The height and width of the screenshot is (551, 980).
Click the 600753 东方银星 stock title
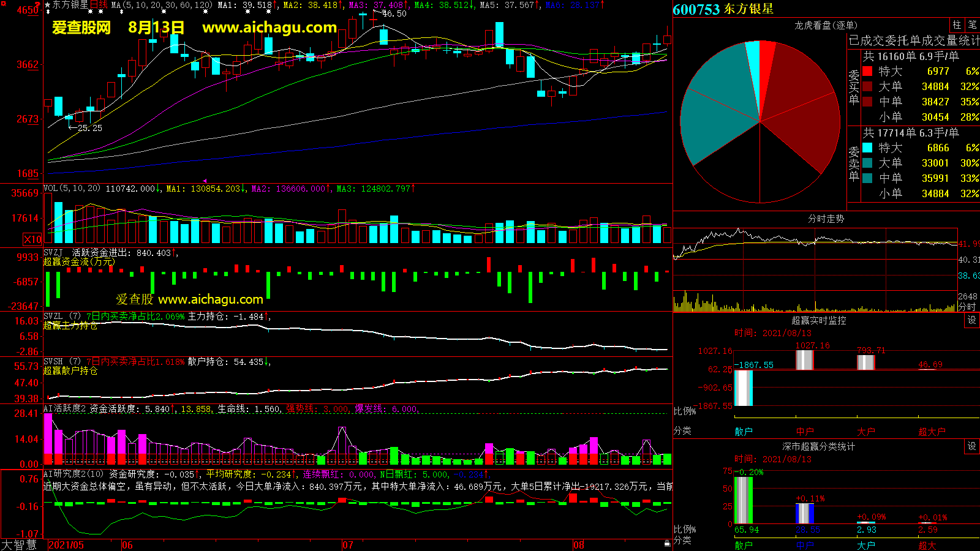pos(723,9)
